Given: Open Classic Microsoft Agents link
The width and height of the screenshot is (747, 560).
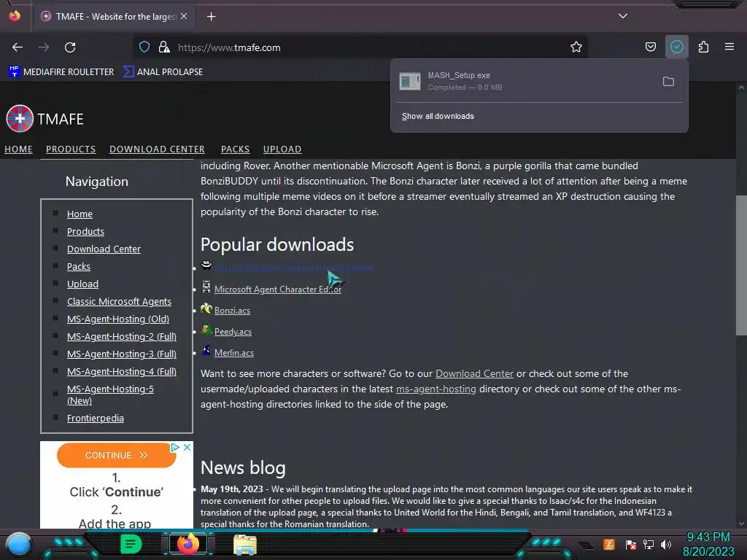Looking at the screenshot, I should (119, 301).
